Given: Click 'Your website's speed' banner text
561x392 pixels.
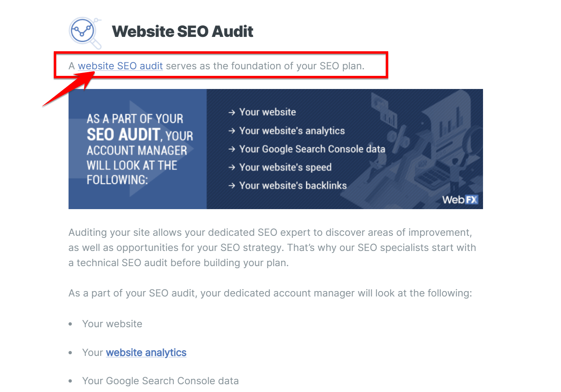Looking at the screenshot, I should point(286,167).
